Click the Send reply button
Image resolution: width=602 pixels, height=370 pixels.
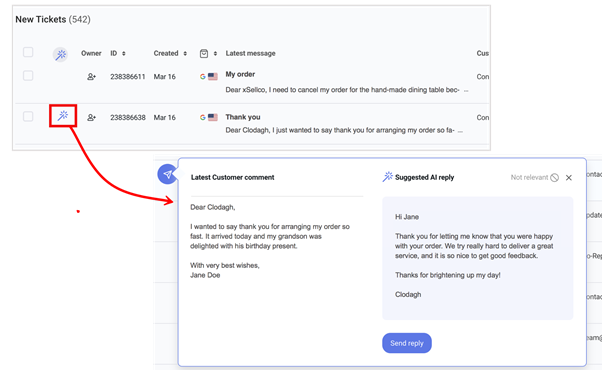[407, 343]
